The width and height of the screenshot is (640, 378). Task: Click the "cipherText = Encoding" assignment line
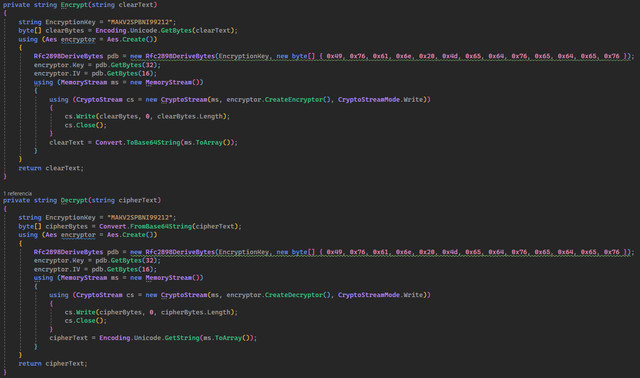[x=153, y=338]
